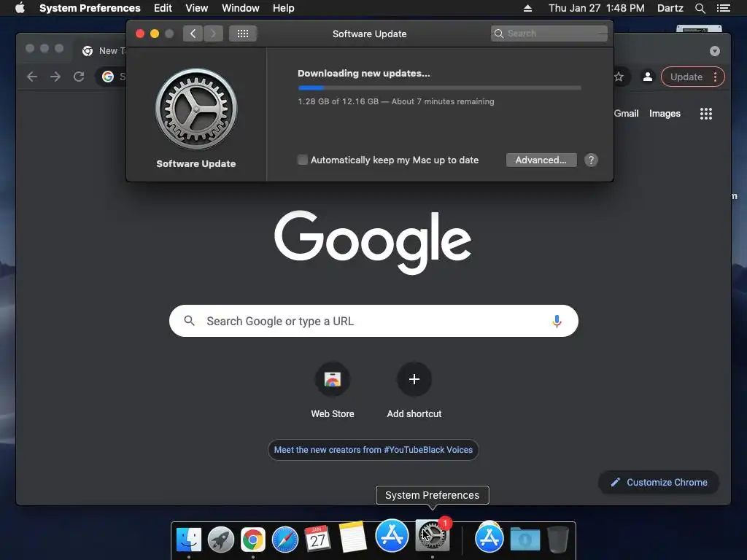Click Add shortcut plus button
Screen dimensions: 747x560
414,379
